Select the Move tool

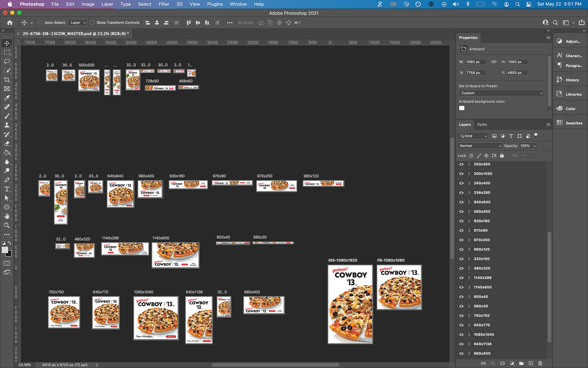click(x=7, y=43)
